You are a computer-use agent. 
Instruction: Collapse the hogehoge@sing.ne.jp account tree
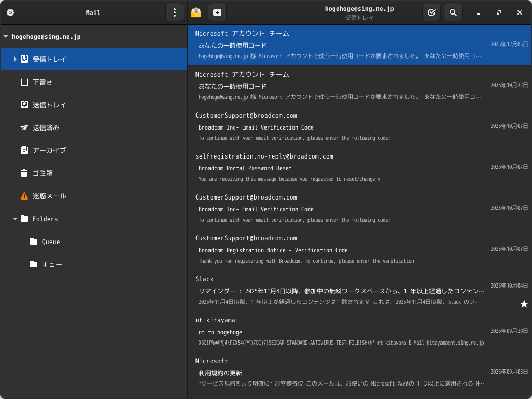[6, 36]
